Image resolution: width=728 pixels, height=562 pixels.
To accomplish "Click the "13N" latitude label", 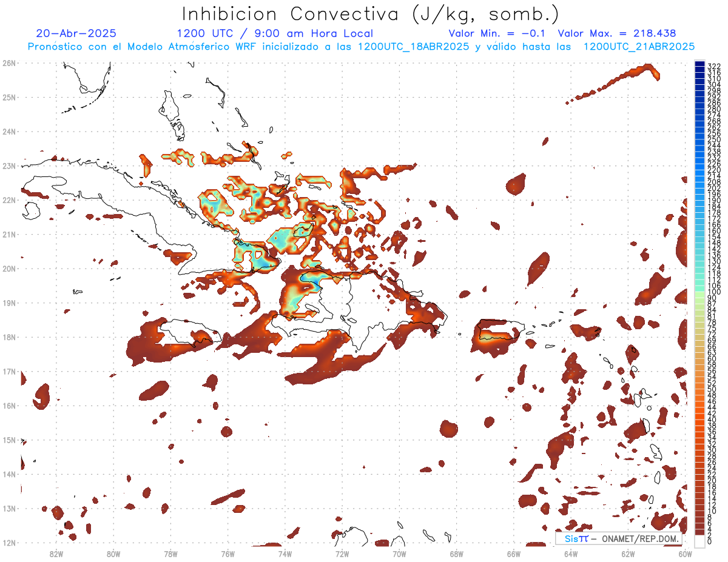I will click(x=8, y=508).
